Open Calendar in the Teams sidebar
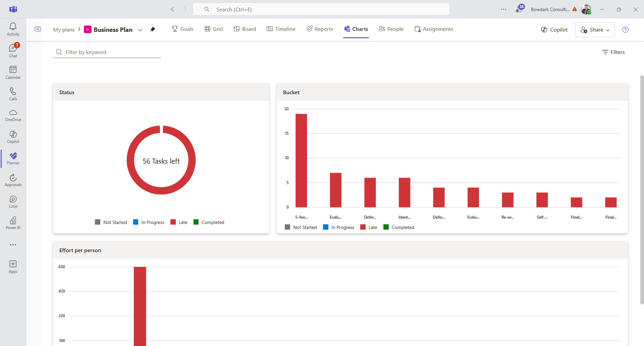 (13, 72)
